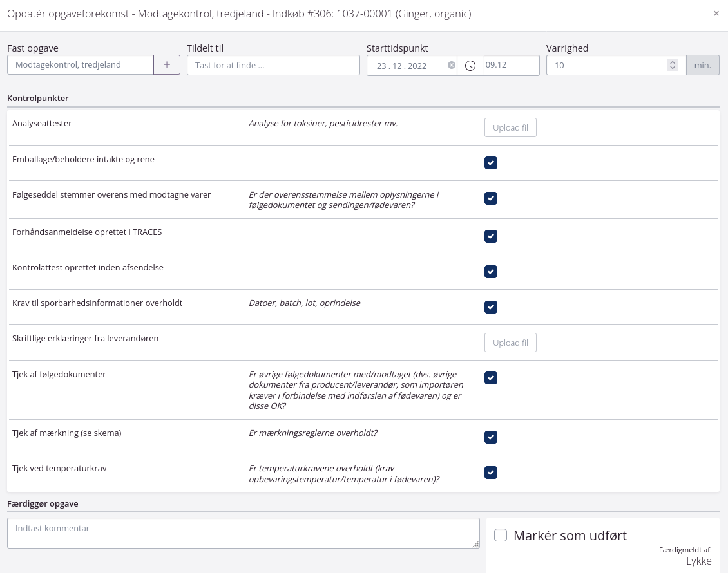Click the Indtast kommentar text area
The image size is (728, 573).
pos(243,533)
